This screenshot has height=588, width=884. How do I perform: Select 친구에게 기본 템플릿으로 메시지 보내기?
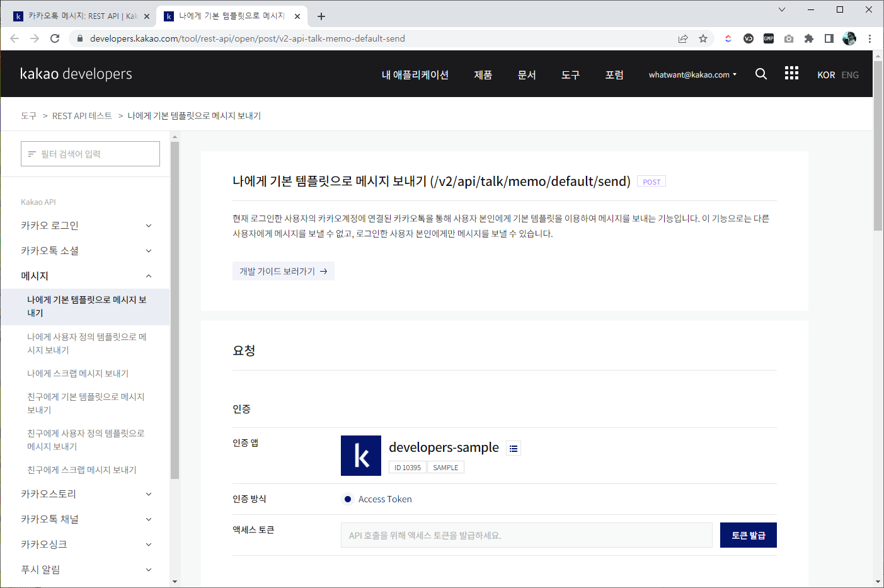(x=86, y=403)
